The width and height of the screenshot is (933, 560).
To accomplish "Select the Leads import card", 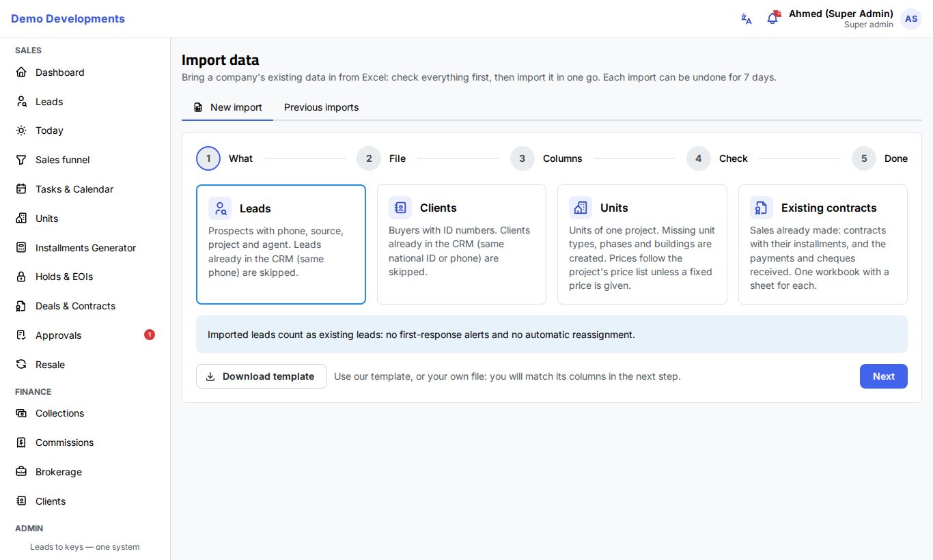I will click(x=281, y=244).
